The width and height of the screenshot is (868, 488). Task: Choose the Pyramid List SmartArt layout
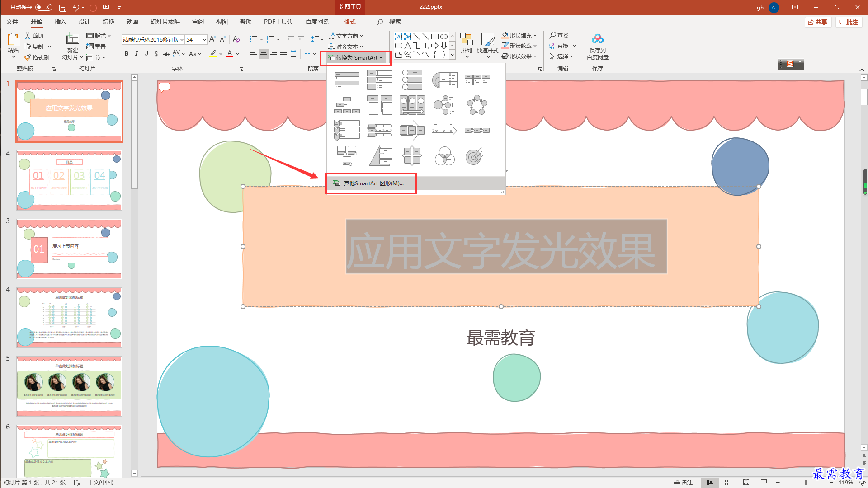tap(380, 156)
